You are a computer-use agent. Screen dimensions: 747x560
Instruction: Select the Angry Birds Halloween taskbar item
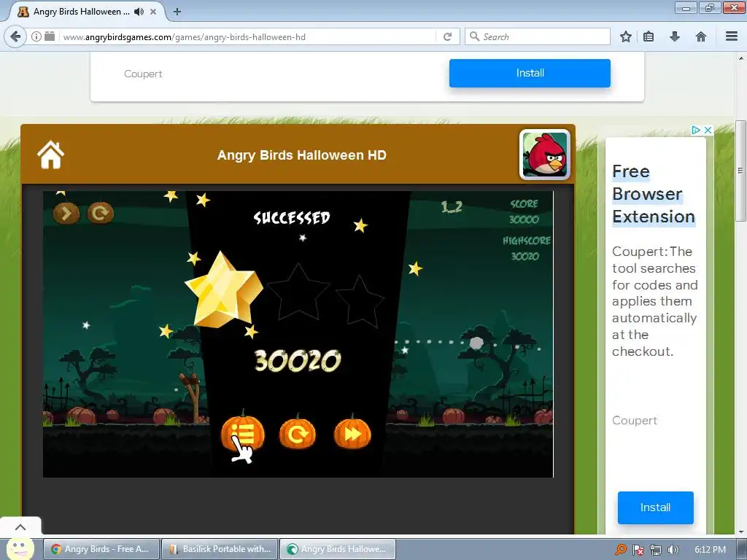(338, 549)
